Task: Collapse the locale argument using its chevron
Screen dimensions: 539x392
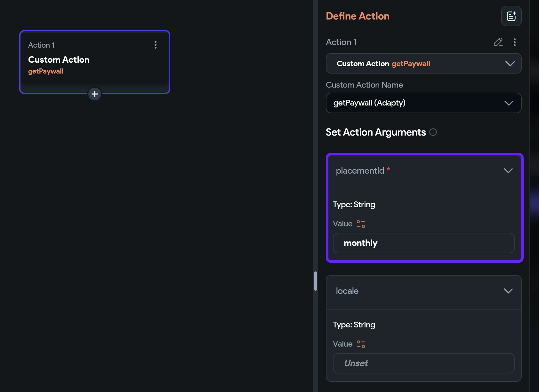Action: 508,291
